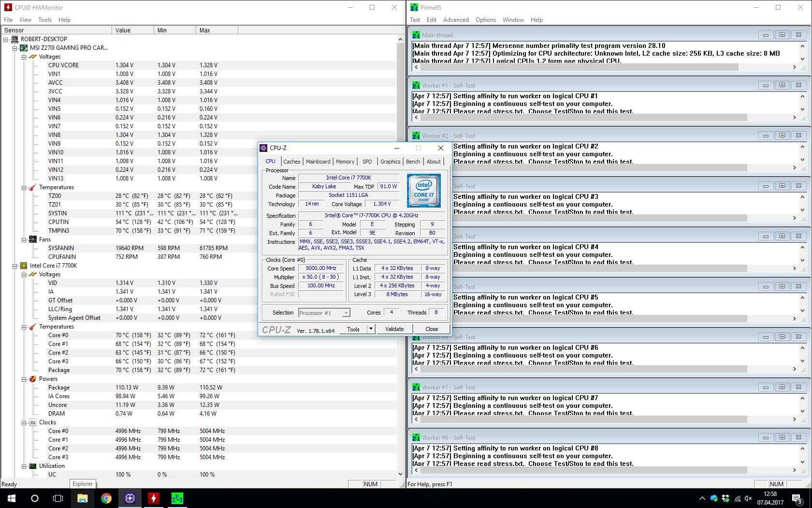The width and height of the screenshot is (812, 508).
Task: Open the File menu in HWMonitor
Action: pos(8,20)
